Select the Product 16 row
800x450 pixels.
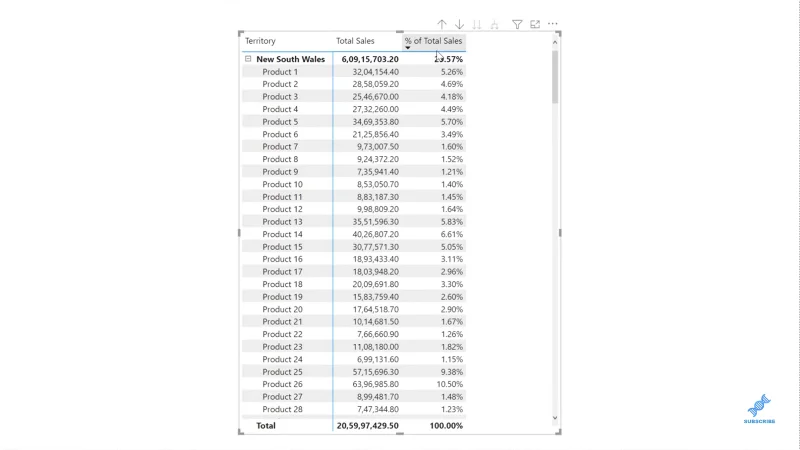click(x=354, y=259)
